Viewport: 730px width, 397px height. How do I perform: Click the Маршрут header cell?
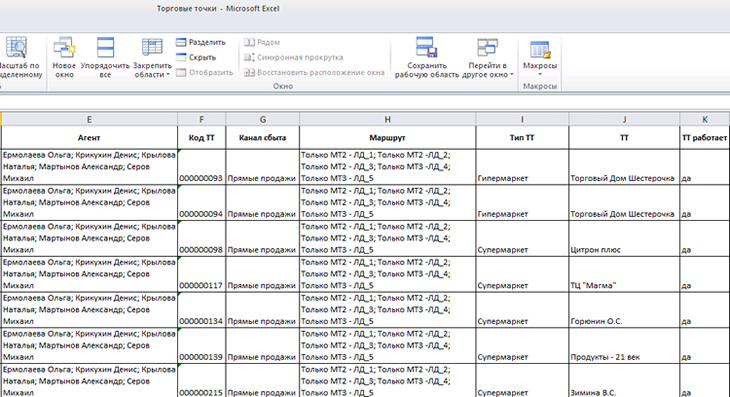(x=387, y=138)
